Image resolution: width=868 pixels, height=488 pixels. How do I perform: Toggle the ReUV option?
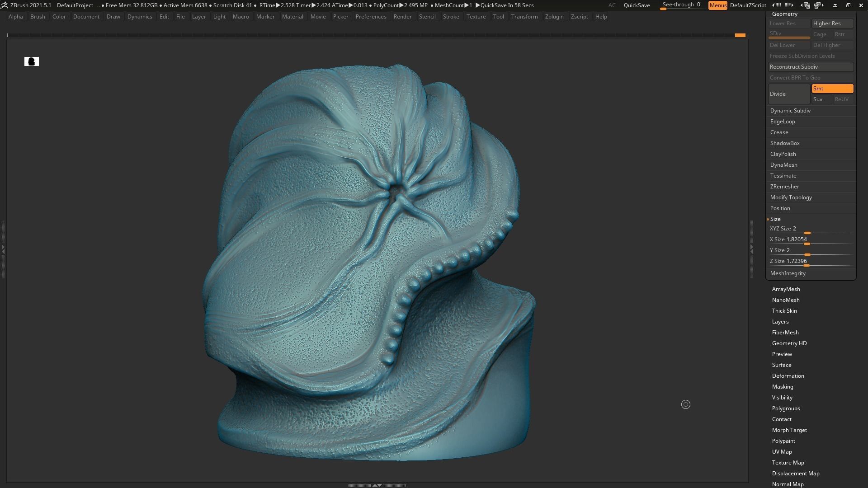point(843,99)
